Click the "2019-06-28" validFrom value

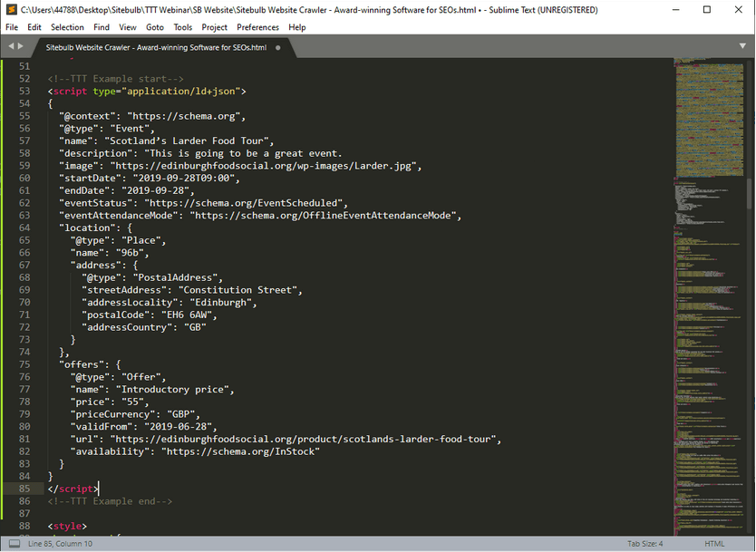[x=178, y=427]
